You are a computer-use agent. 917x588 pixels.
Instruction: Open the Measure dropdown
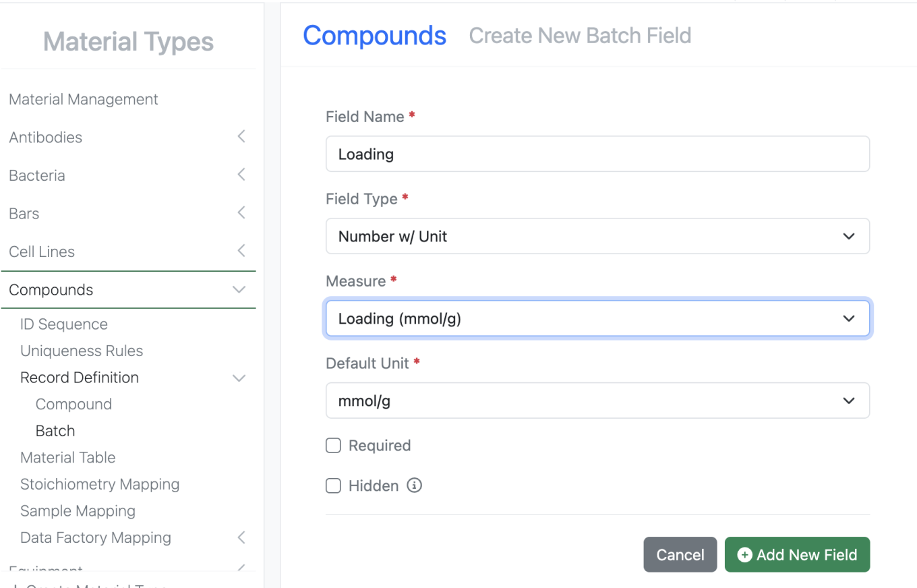pos(597,318)
